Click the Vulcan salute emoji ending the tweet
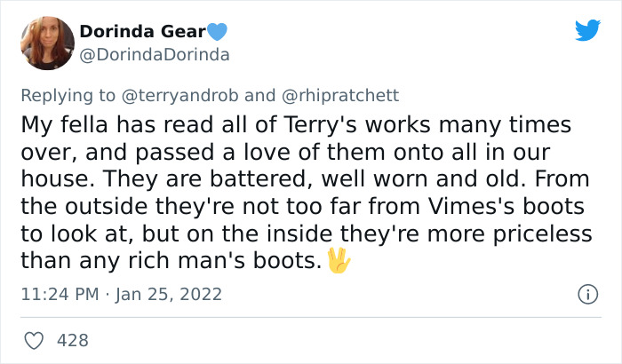This screenshot has height=364, width=622. pos(339,261)
